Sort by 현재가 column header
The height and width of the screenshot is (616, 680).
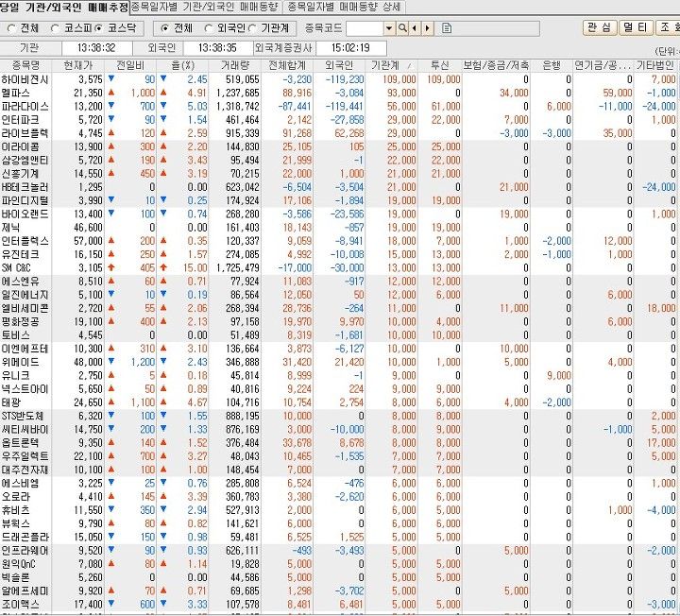(x=78, y=65)
